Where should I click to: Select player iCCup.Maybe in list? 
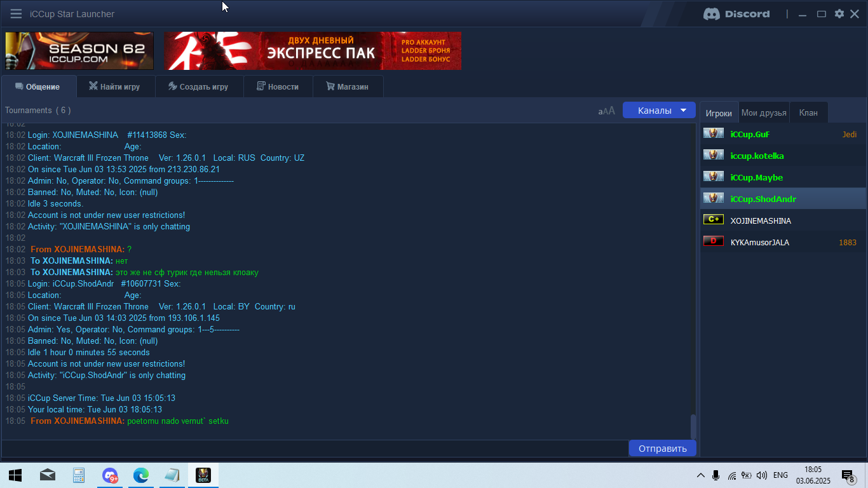pyautogui.click(x=783, y=177)
